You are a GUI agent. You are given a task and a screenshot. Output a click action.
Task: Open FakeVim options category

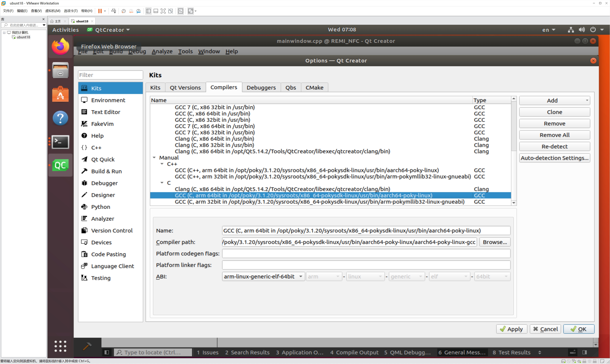point(111,124)
